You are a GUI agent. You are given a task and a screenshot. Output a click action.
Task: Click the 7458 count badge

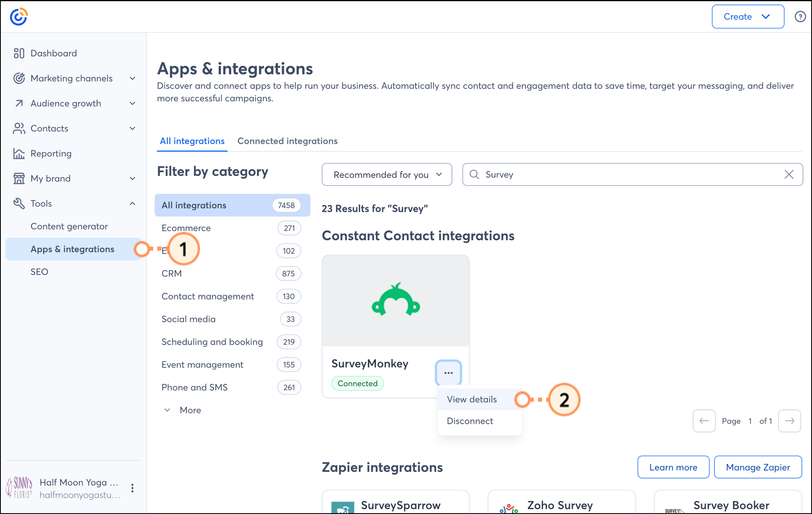pyautogui.click(x=286, y=205)
